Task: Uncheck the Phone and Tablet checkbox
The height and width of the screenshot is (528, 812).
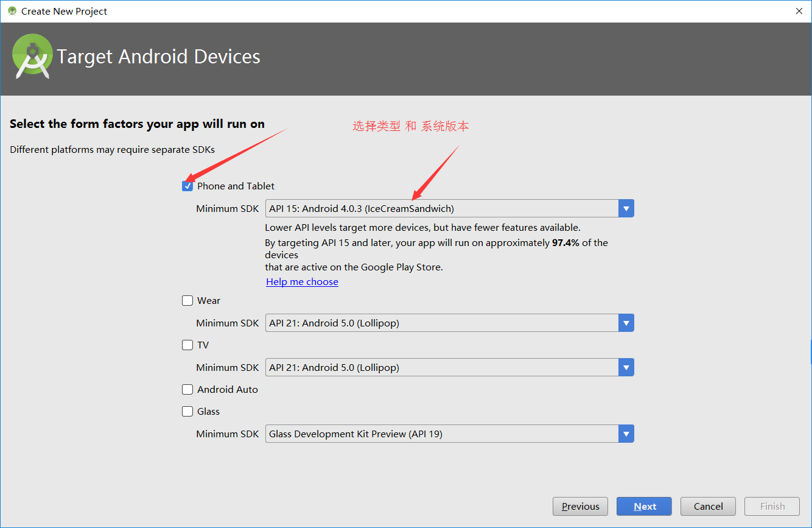Action: (x=187, y=186)
